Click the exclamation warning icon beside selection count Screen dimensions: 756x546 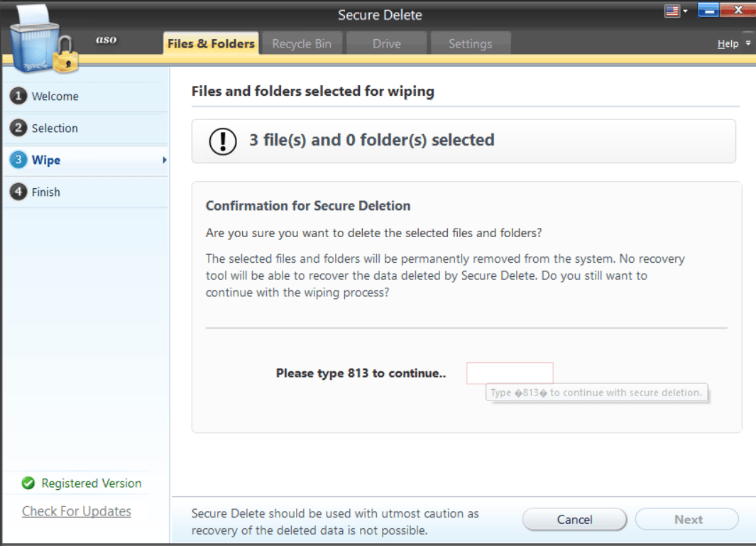222,141
